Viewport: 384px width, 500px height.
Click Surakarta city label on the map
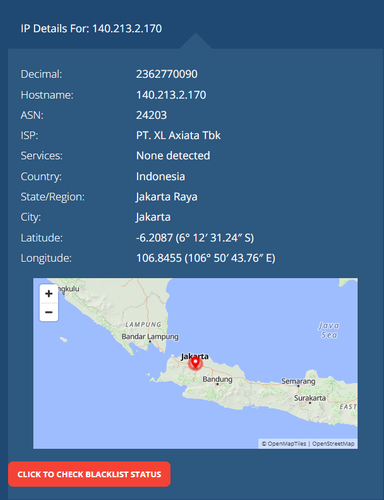[310, 398]
